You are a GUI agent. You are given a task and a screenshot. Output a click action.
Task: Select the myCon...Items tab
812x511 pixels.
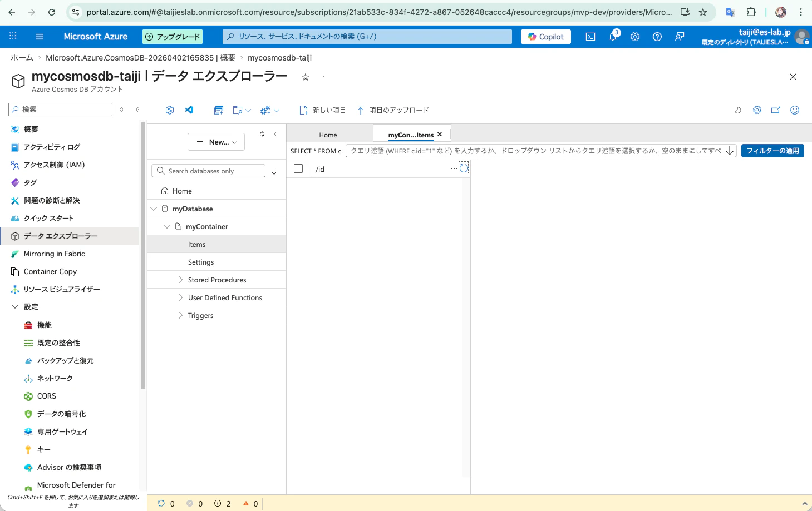point(411,135)
